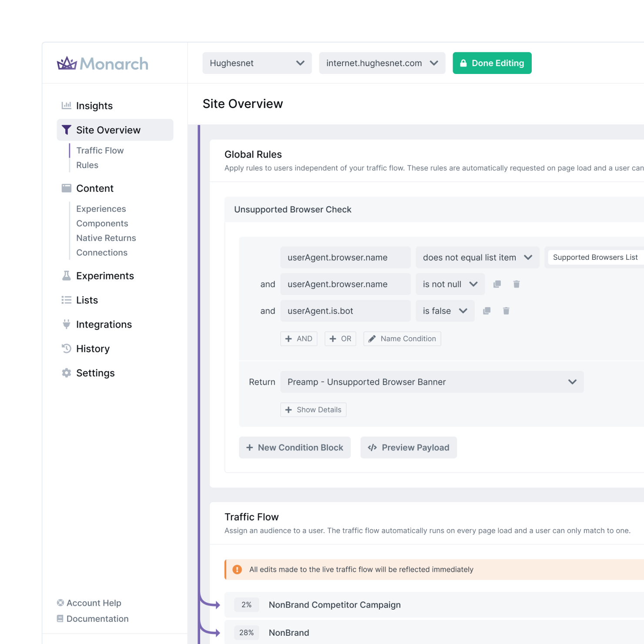Image resolution: width=644 pixels, height=644 pixels.
Task: Open the Lists section in the sidebar
Action: click(x=87, y=300)
